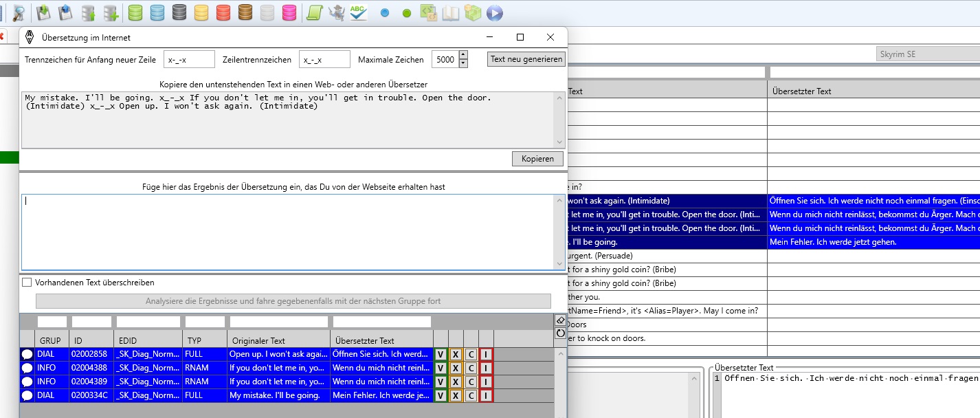
Task: Click the open book icon in toolbar
Action: [450, 12]
